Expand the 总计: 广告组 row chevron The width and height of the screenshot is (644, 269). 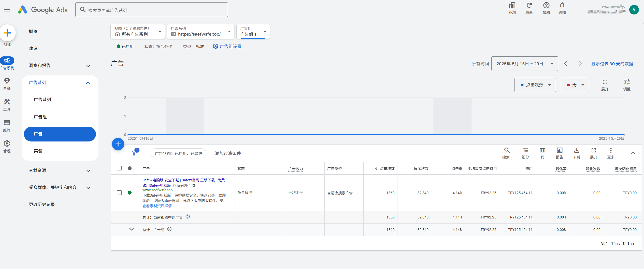(x=131, y=229)
